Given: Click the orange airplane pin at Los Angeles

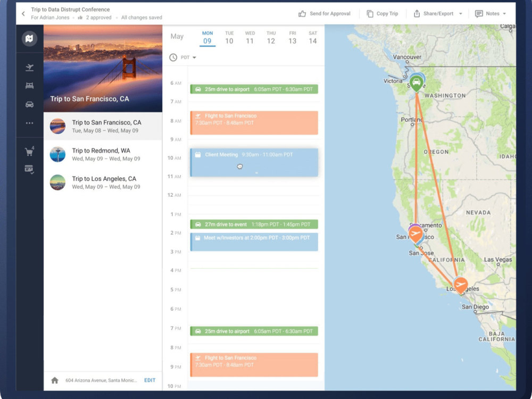Looking at the screenshot, I should click(x=460, y=285).
